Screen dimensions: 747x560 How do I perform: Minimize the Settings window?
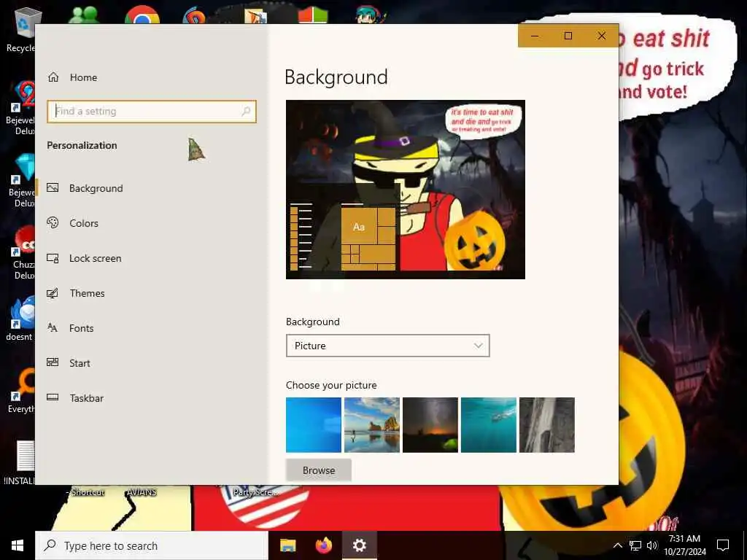[535, 36]
